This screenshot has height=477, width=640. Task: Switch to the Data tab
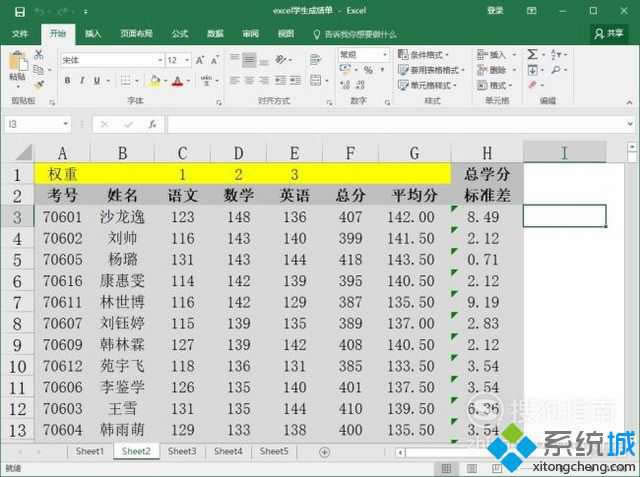tap(215, 34)
